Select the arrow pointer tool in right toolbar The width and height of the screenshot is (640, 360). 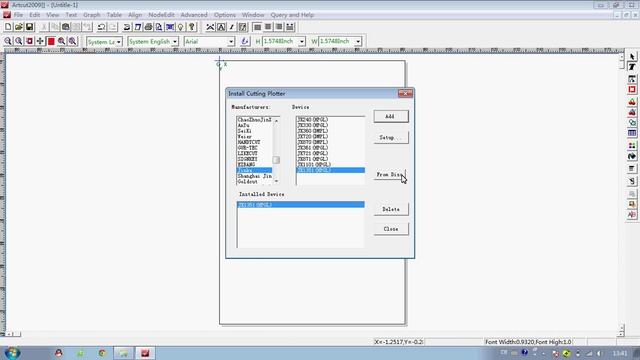(632, 57)
